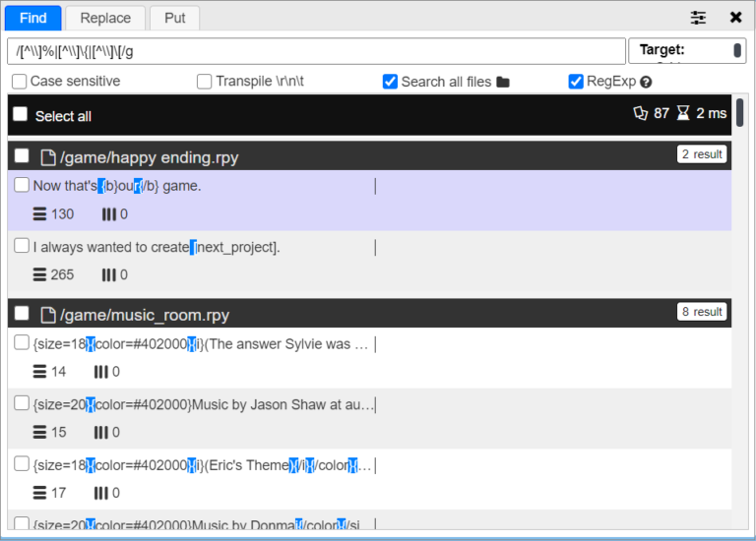Disable the RegExp checkbox

pos(576,82)
